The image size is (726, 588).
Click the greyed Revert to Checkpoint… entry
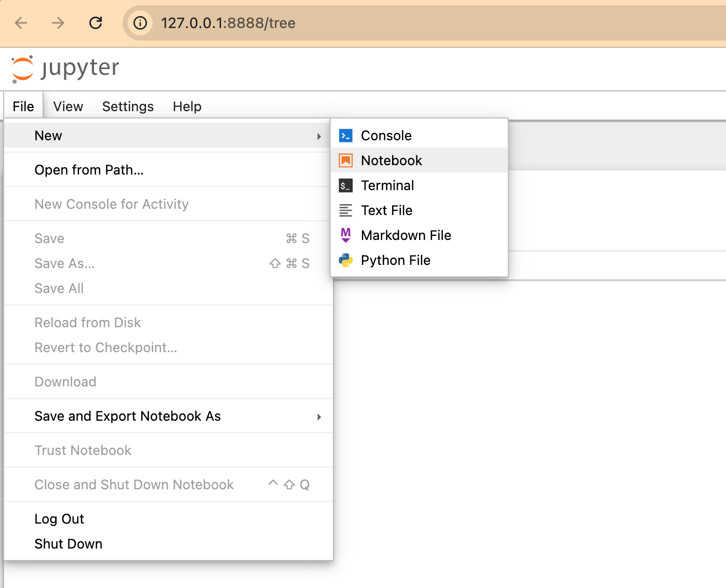168,348
